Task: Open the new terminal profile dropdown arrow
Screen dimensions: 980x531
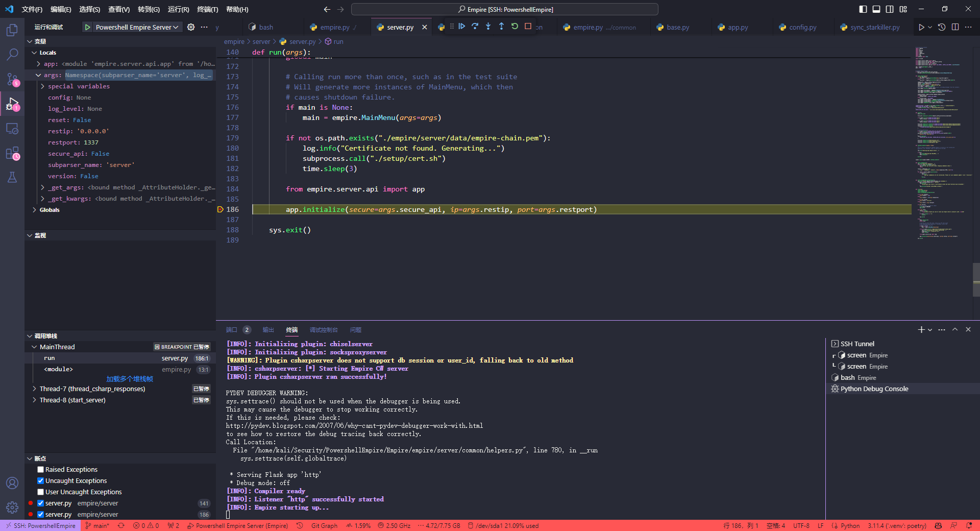Action: [930, 330]
